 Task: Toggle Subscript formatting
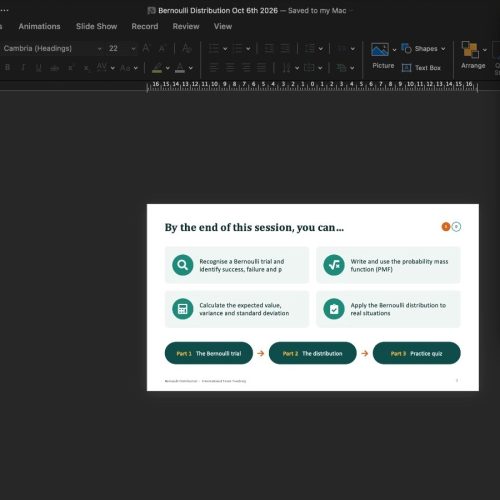pyautogui.click(x=86, y=68)
